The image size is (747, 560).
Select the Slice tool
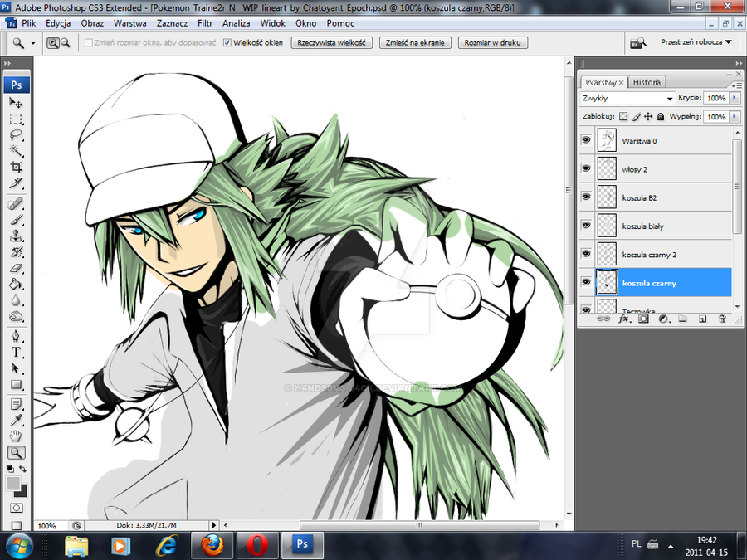tap(16, 183)
